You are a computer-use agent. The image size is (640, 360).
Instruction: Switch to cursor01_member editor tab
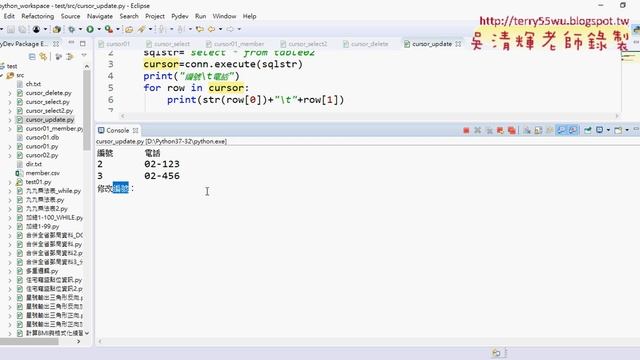click(x=235, y=44)
